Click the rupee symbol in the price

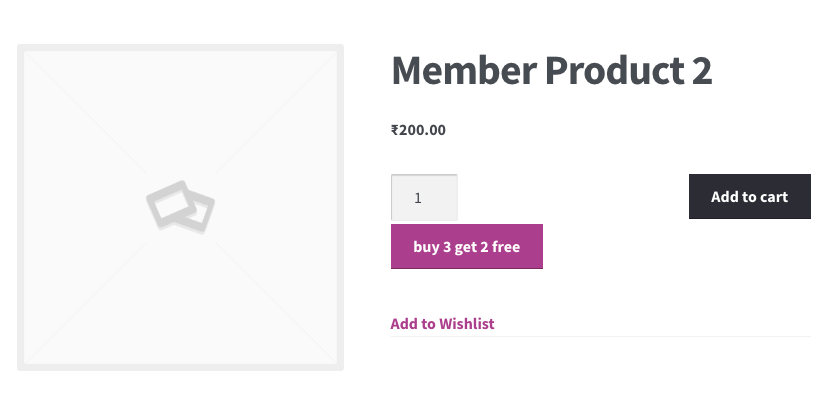point(395,130)
